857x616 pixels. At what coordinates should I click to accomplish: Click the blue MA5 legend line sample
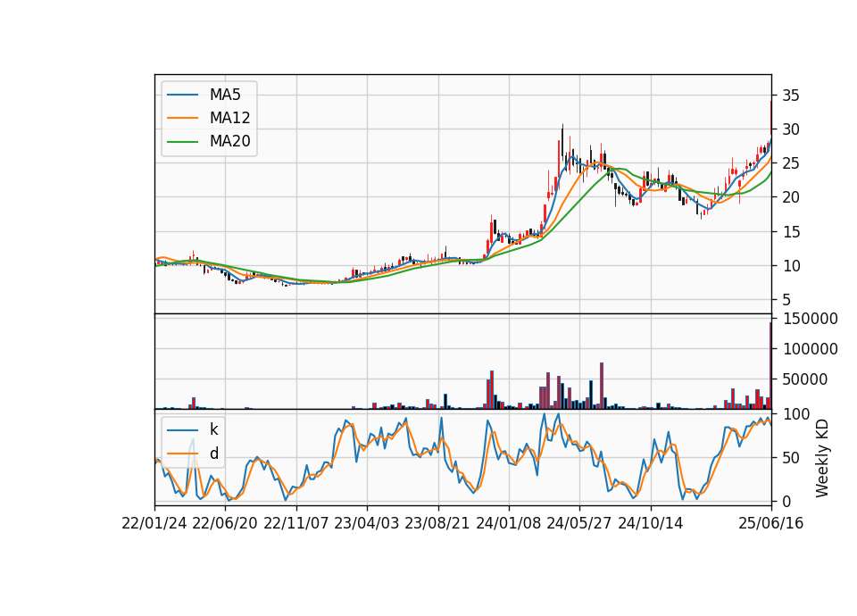click(182, 96)
